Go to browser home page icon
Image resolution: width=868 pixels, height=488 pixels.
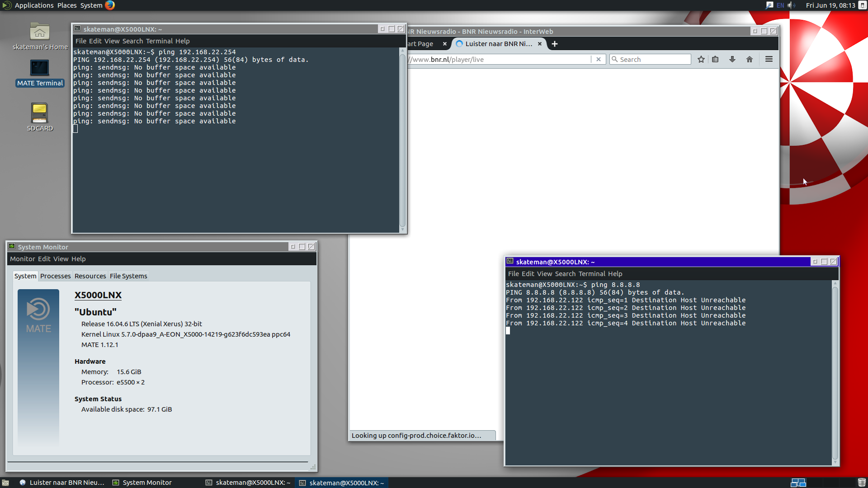(750, 59)
